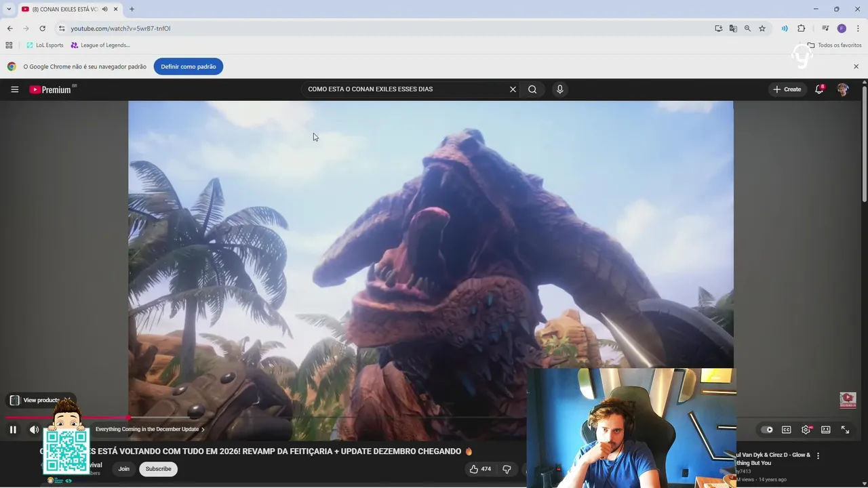Click the channel watermark in video corner

click(x=848, y=400)
